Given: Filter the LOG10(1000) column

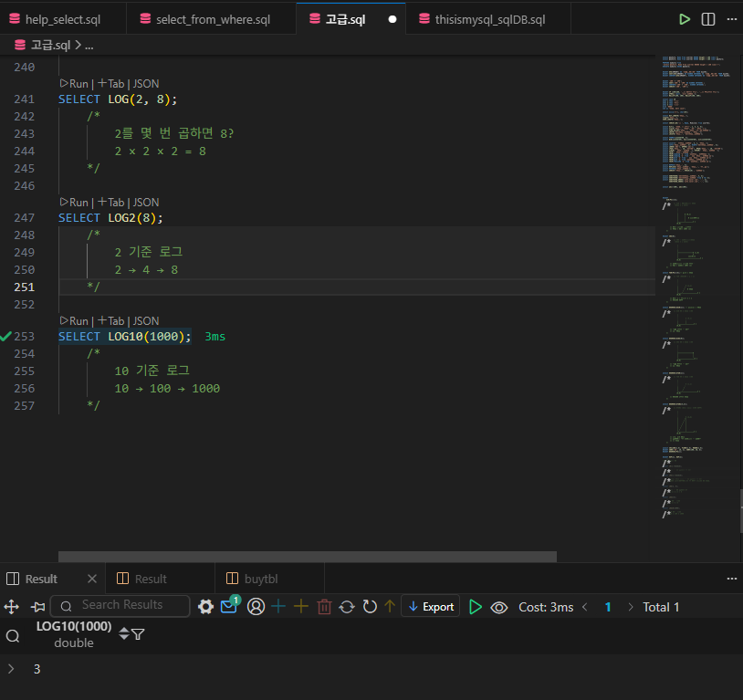Looking at the screenshot, I should [x=138, y=634].
